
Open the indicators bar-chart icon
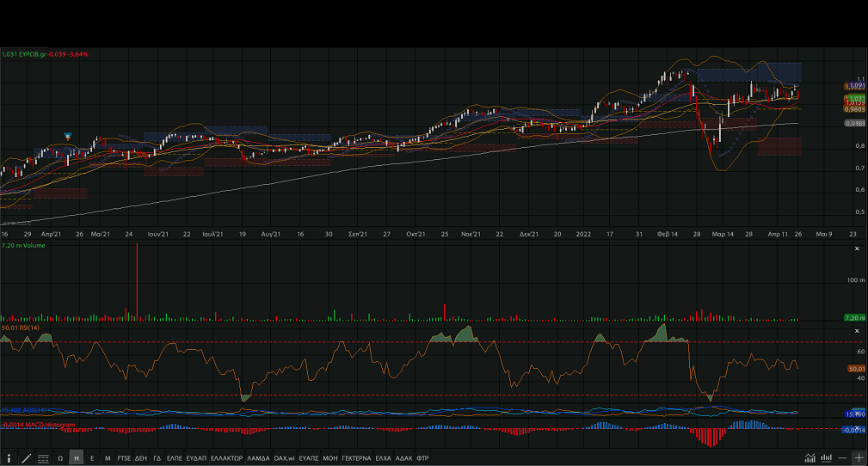826,457
